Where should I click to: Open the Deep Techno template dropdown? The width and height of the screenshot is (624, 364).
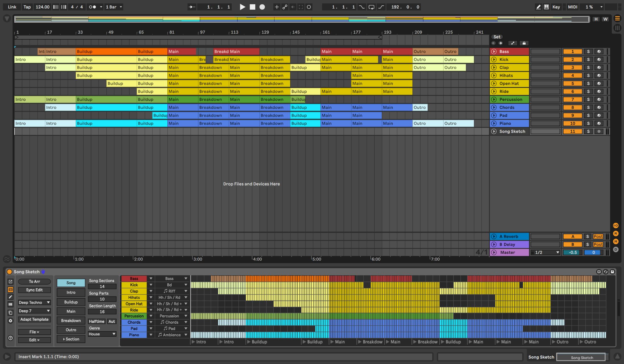[34, 302]
